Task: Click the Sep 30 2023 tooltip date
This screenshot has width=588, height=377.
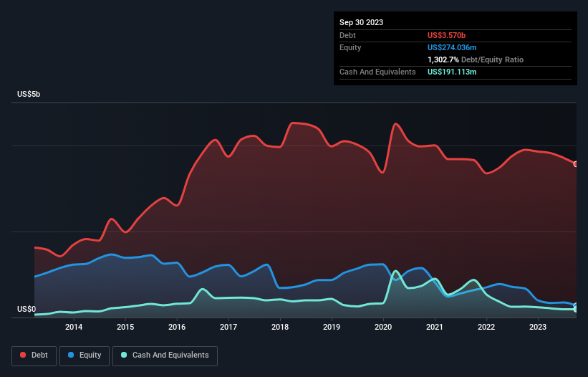Action: click(x=361, y=22)
